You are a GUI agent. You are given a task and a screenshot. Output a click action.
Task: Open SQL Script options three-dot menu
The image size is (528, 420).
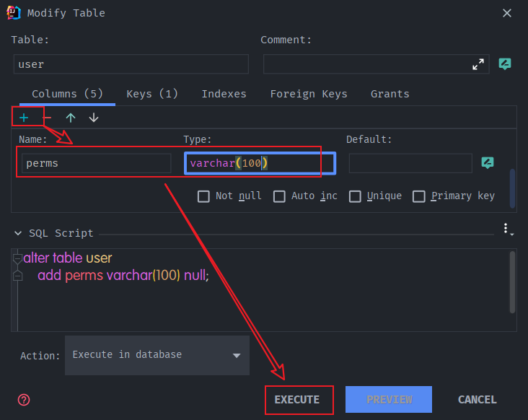pos(506,229)
